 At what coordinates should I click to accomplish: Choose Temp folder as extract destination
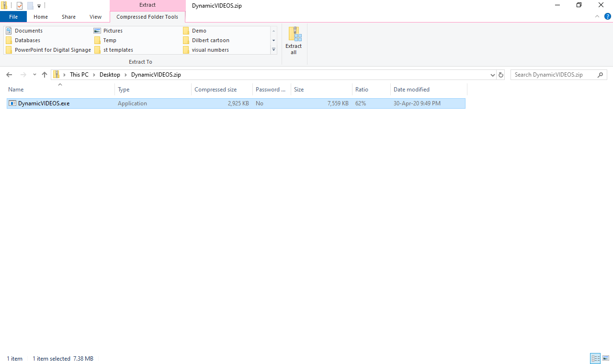(105, 40)
